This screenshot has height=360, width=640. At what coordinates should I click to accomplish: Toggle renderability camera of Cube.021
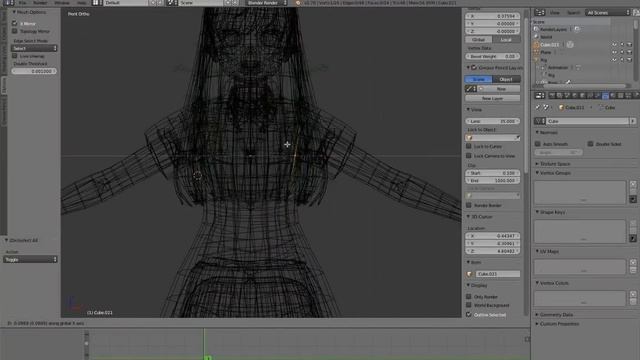[x=629, y=44]
